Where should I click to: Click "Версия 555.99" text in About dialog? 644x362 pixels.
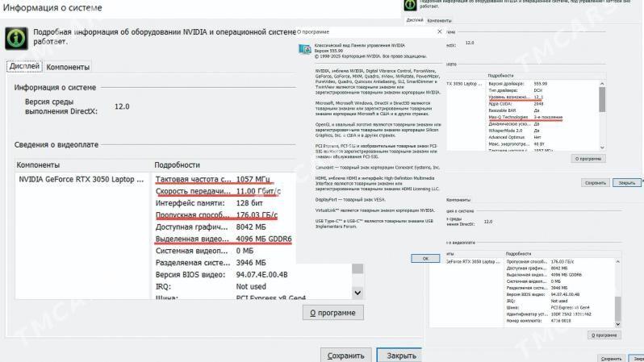coord(328,51)
